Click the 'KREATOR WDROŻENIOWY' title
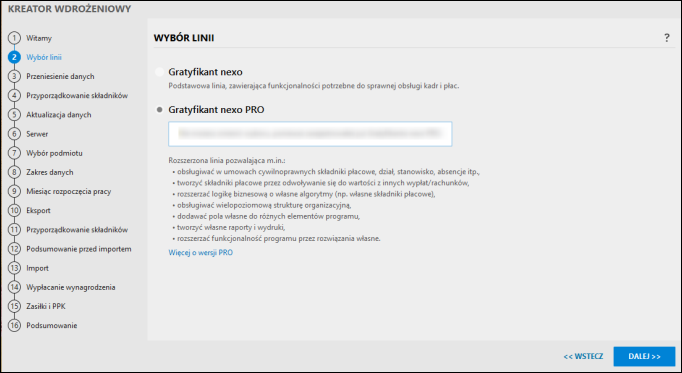 click(70, 9)
